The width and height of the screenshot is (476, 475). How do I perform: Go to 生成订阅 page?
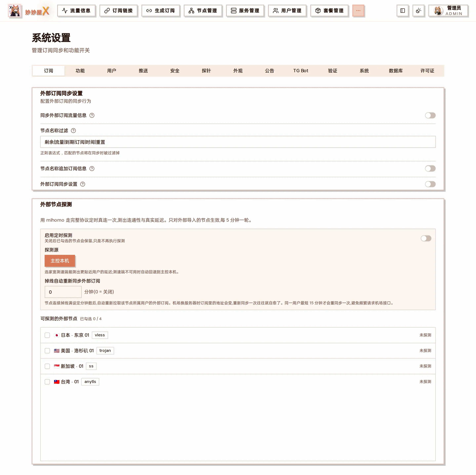(161, 11)
